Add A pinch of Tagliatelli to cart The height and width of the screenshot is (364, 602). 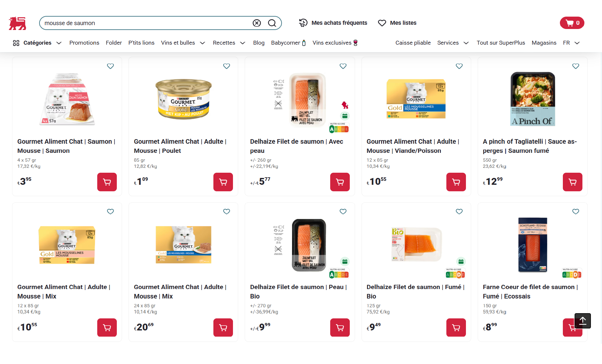pos(572,182)
